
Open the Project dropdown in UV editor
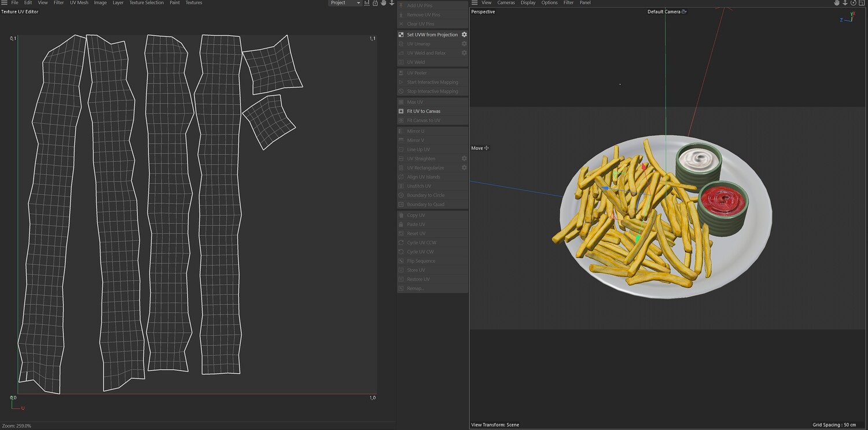pos(345,3)
